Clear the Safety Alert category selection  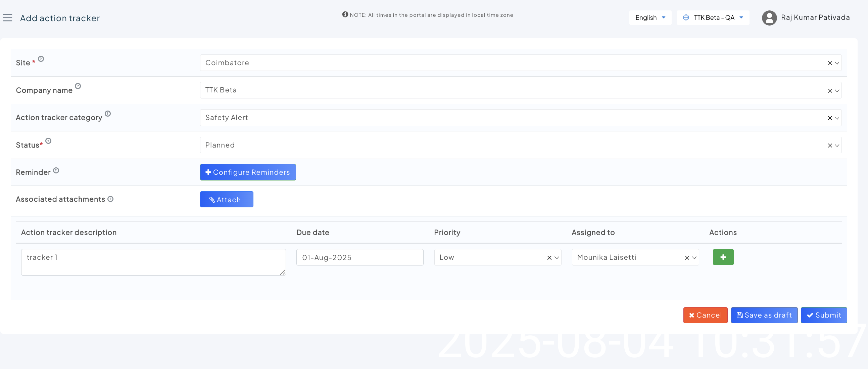pyautogui.click(x=830, y=118)
